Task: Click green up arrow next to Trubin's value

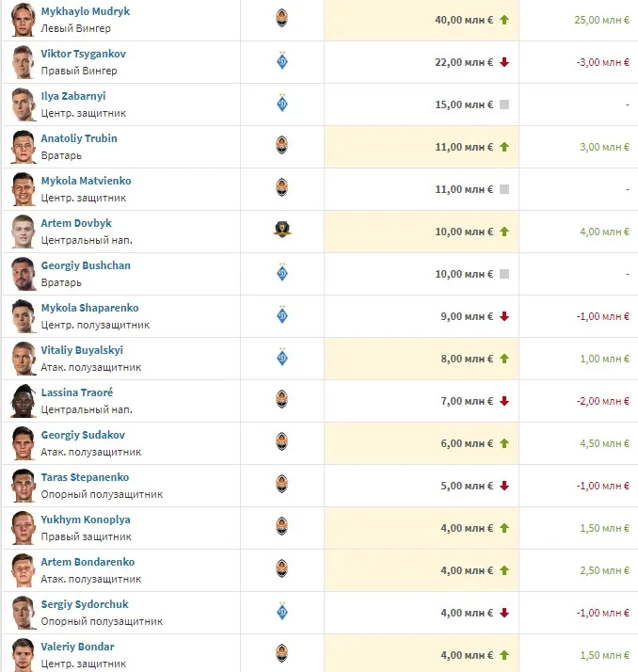Action: [x=504, y=147]
